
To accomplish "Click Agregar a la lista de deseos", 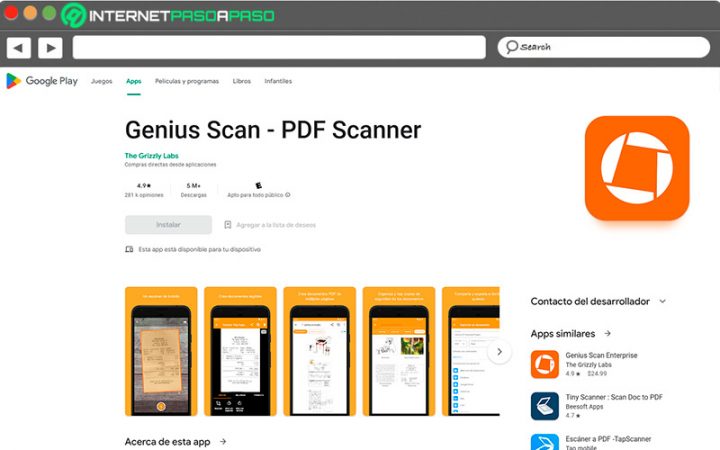I will click(276, 225).
